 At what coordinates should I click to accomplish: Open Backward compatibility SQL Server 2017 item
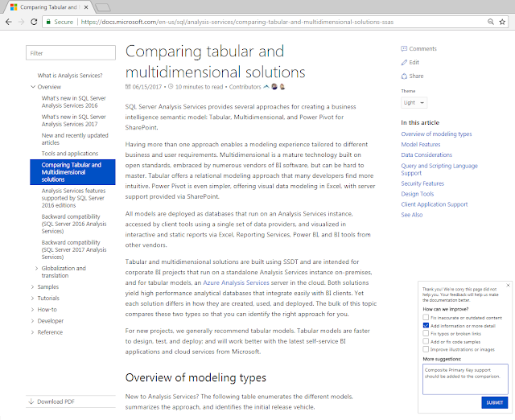[74, 249]
